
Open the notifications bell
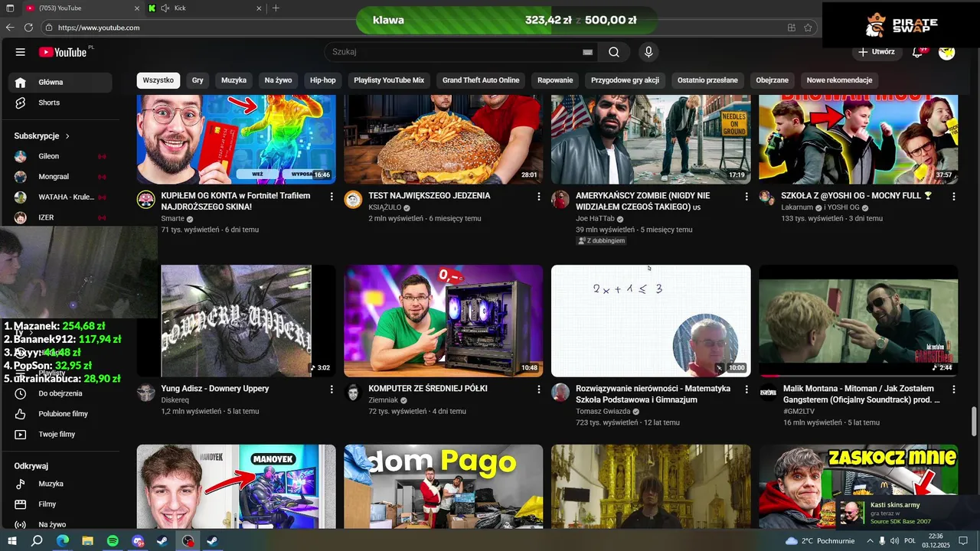[x=917, y=52]
